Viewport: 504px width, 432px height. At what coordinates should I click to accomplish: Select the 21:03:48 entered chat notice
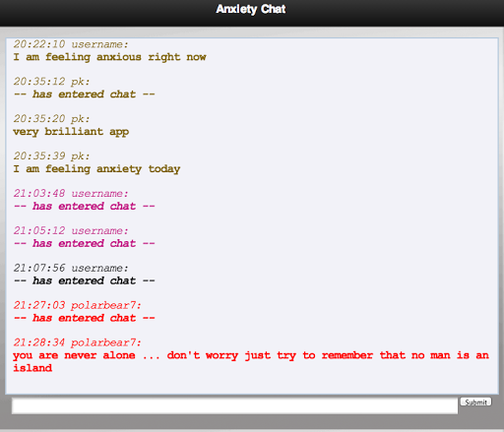point(84,207)
